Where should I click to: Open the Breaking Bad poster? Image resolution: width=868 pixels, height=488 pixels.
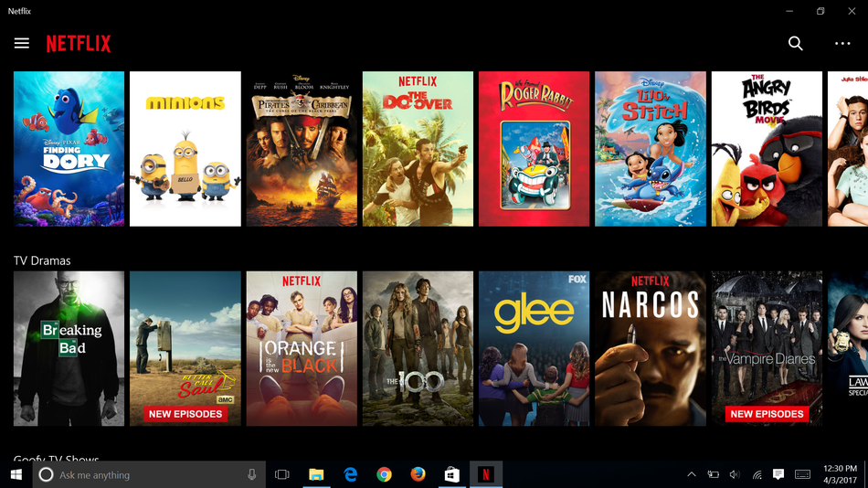click(x=69, y=348)
